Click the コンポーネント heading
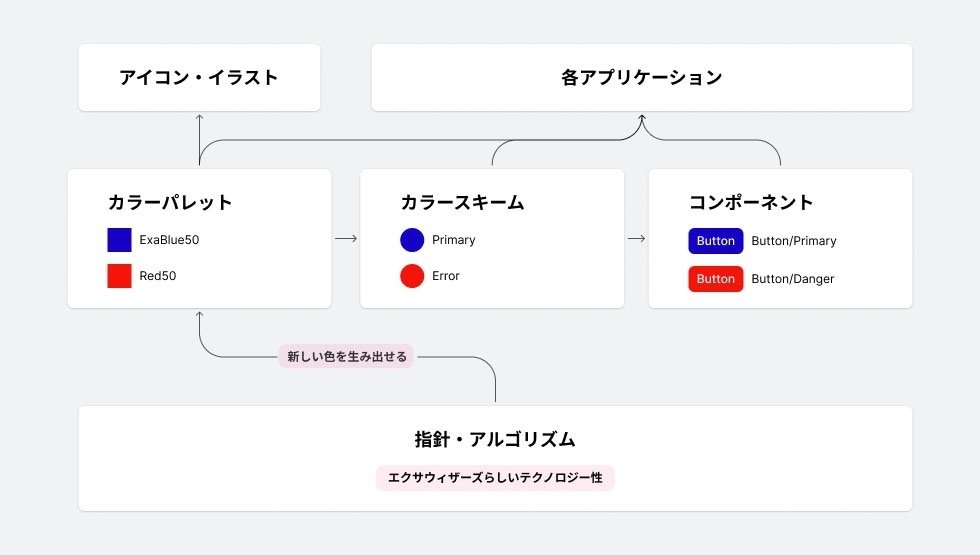 751,202
